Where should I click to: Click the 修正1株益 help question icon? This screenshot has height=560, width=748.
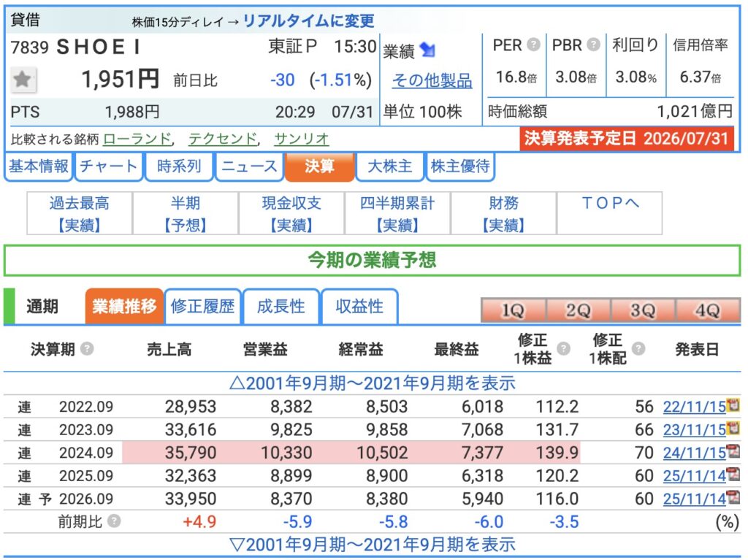click(563, 349)
